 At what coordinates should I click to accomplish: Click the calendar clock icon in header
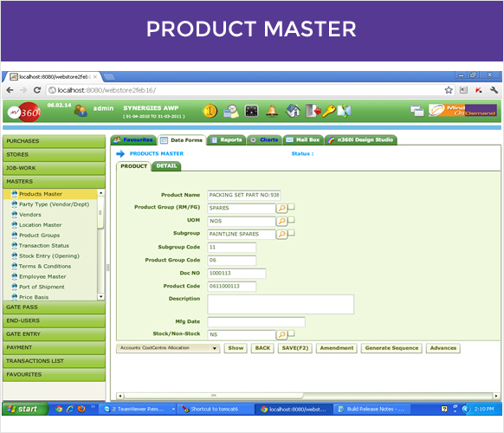pyautogui.click(x=231, y=111)
